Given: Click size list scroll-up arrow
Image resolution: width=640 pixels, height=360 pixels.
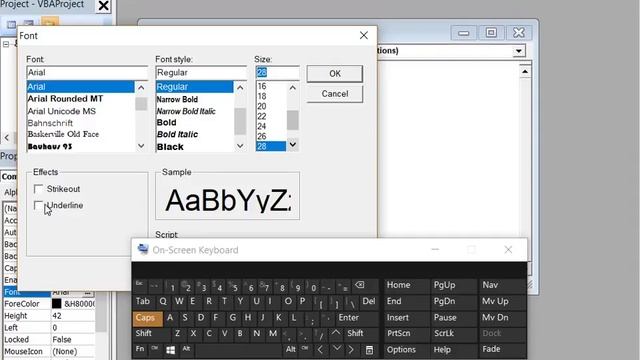Looking at the screenshot, I should 293,87.
